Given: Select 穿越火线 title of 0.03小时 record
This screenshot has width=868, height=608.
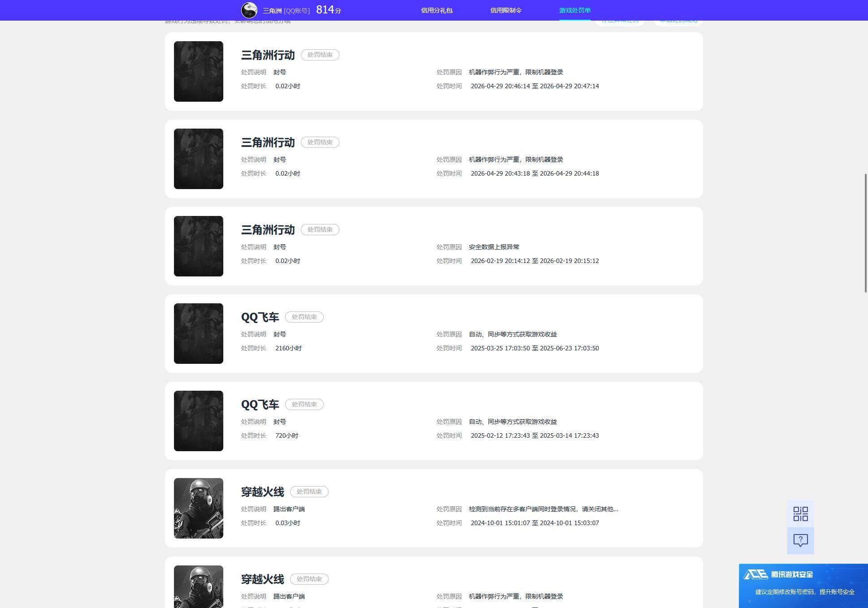Looking at the screenshot, I should [263, 492].
